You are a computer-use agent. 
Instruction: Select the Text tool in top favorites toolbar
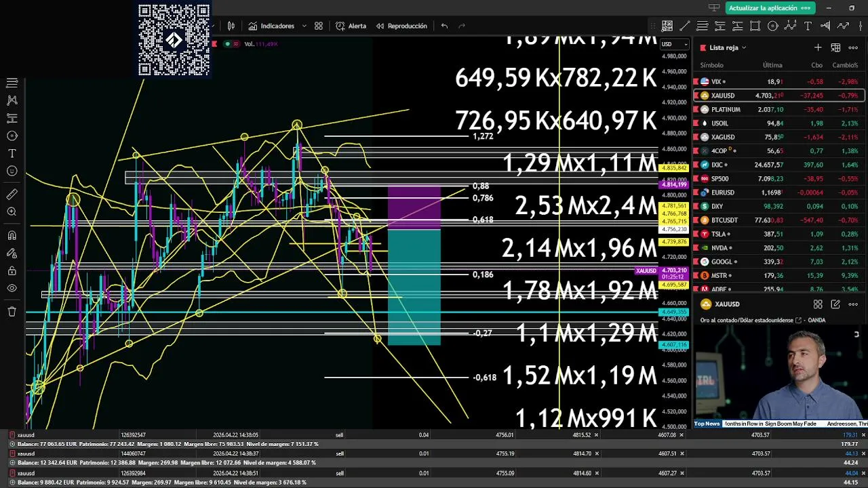click(808, 26)
